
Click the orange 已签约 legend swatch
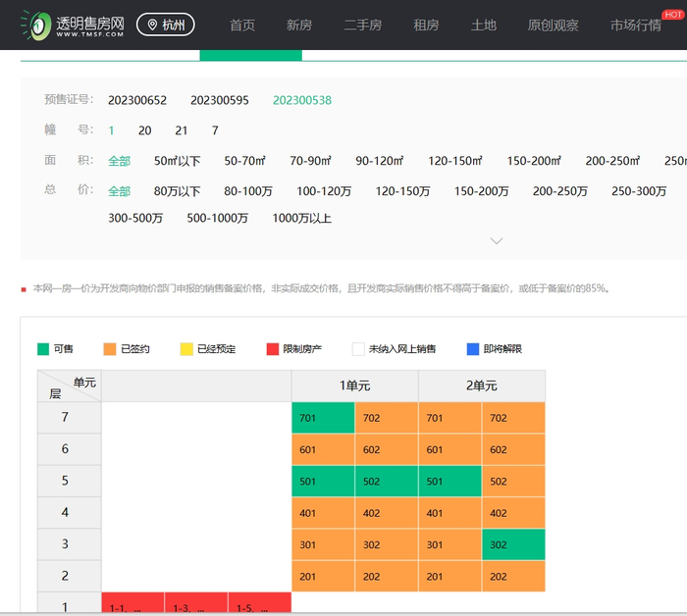click(x=110, y=349)
